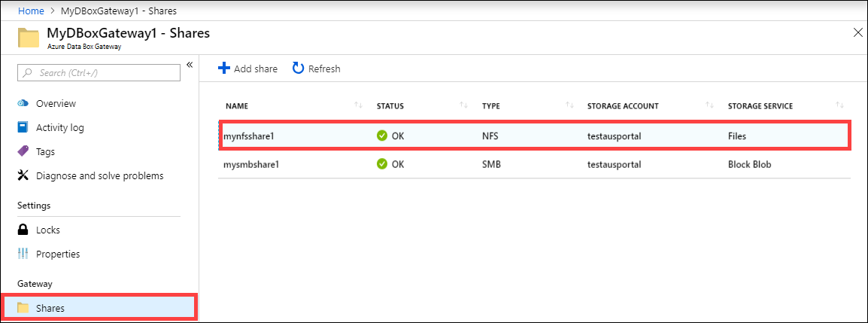Click the OK status text for mynfsshare1
This screenshot has width=868, height=323.
pyautogui.click(x=398, y=136)
